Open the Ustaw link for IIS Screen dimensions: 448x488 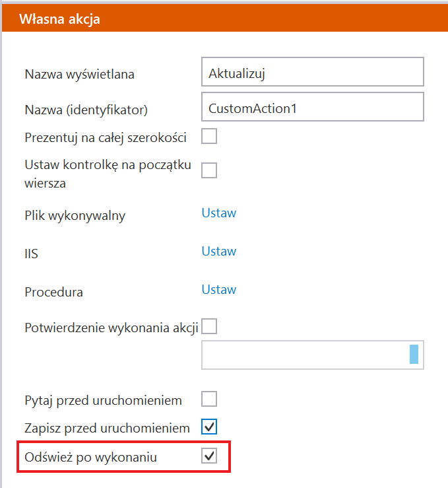(219, 251)
